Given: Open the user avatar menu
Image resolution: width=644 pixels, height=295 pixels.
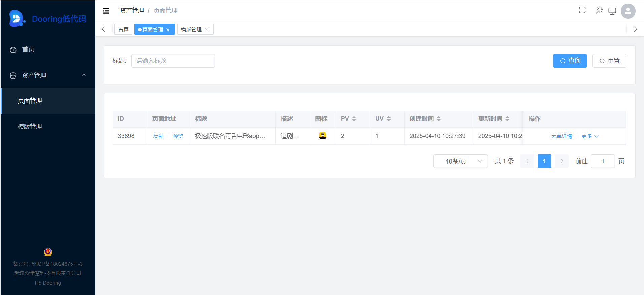Looking at the screenshot, I should [628, 11].
